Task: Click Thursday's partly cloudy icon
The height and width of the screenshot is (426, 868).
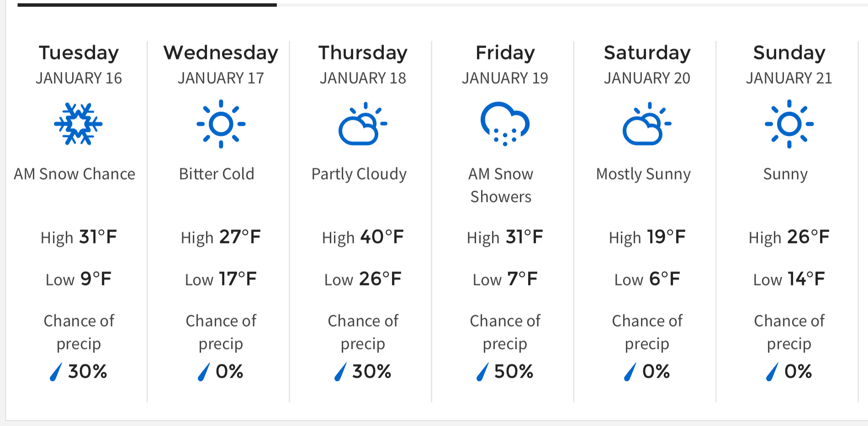Action: (363, 124)
